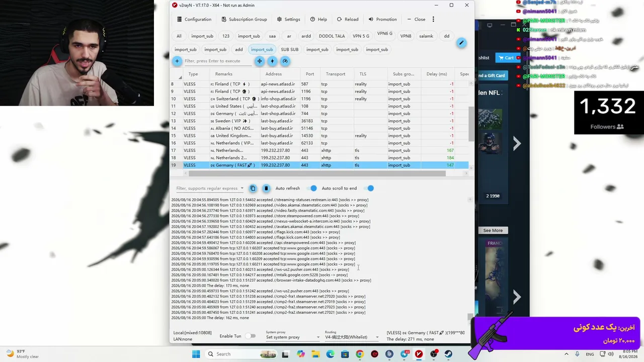The image size is (644, 362).
Task: Open the Promotion menu item
Action: 382,19
